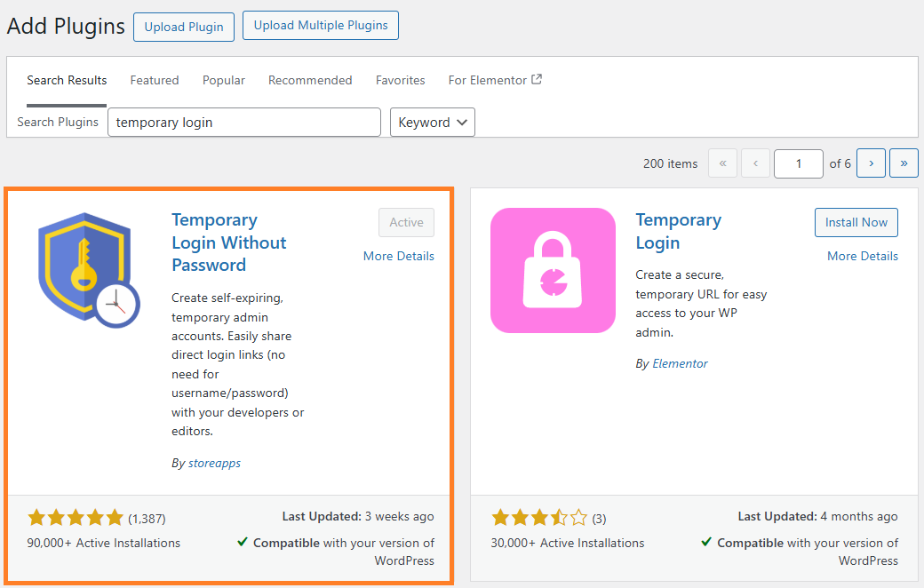Click the Upload Multiple Plugins button
Screen dimensions: 924x588
pos(321,26)
